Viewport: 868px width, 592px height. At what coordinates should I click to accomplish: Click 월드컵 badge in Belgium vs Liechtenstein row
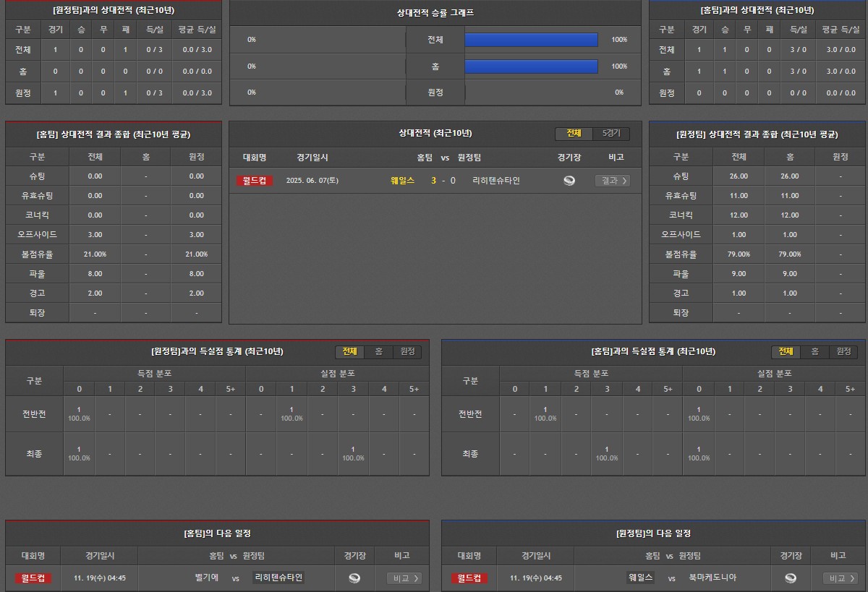[x=33, y=578]
